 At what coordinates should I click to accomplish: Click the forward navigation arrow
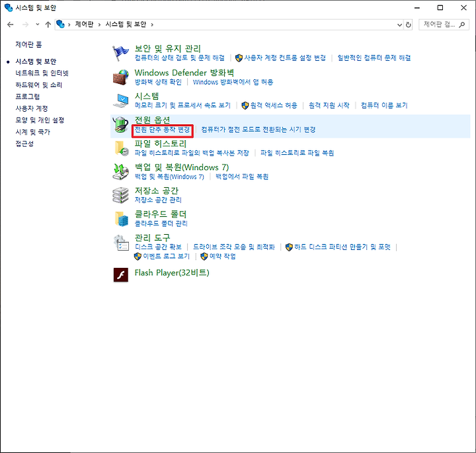tap(26, 24)
